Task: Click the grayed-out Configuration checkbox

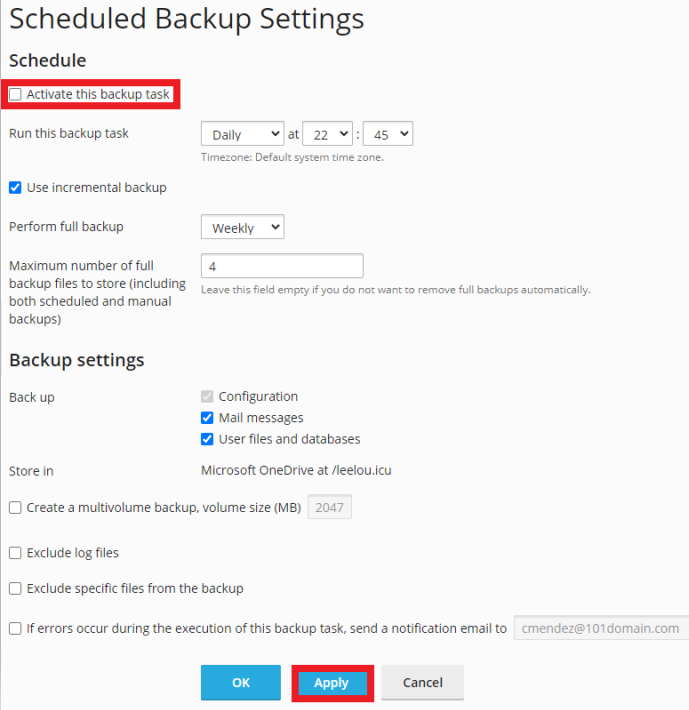Action: tap(208, 397)
